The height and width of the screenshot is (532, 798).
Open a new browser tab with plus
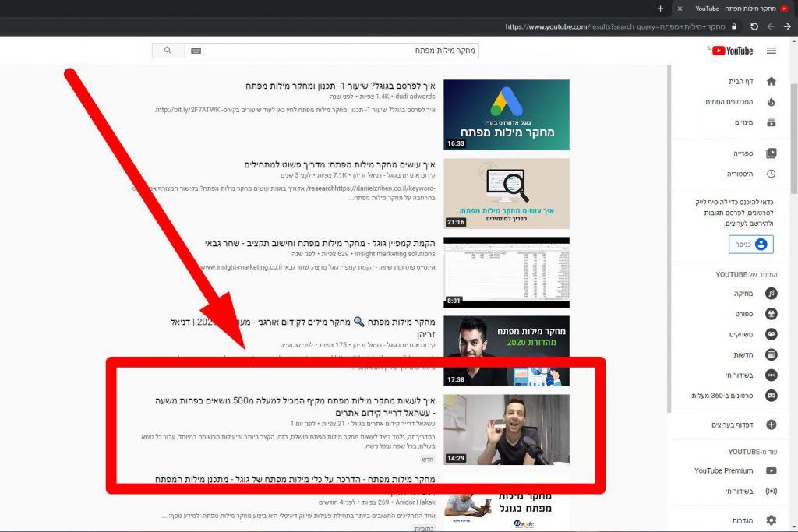(660, 9)
